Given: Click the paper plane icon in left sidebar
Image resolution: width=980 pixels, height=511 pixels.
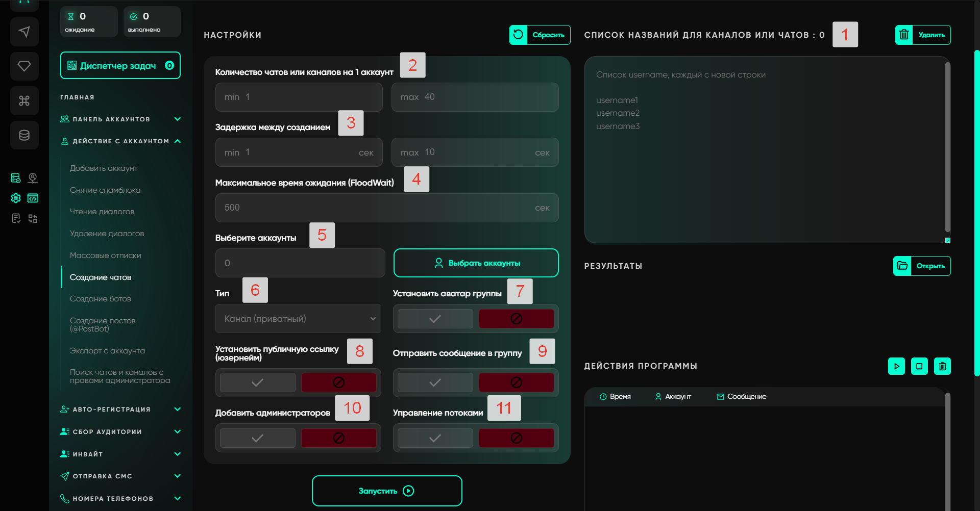Looking at the screenshot, I should tap(24, 32).
